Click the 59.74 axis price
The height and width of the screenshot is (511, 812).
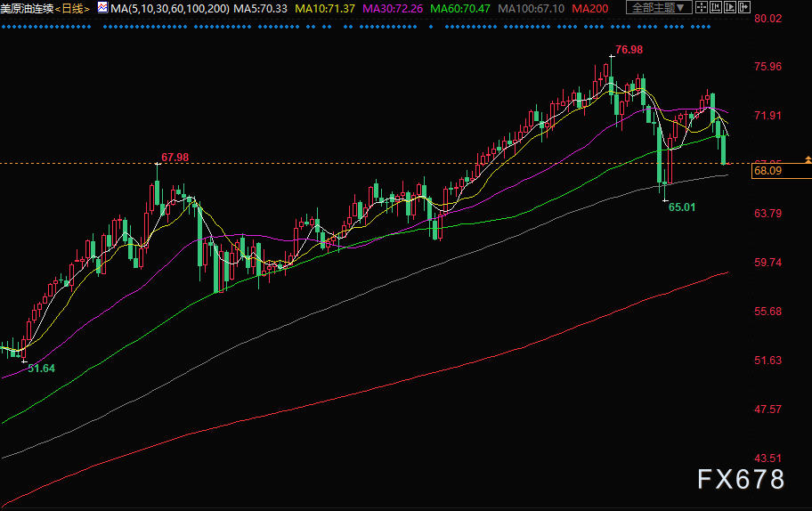[x=768, y=262]
